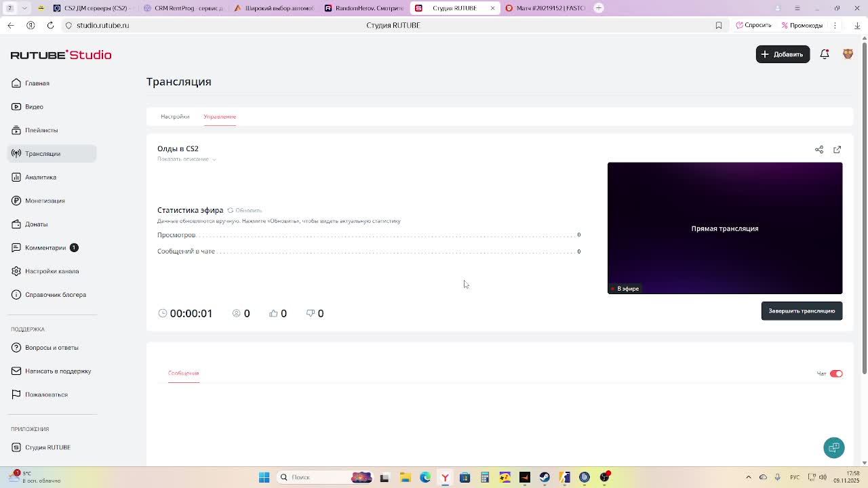Open File Explorer from taskbar

click(x=405, y=477)
